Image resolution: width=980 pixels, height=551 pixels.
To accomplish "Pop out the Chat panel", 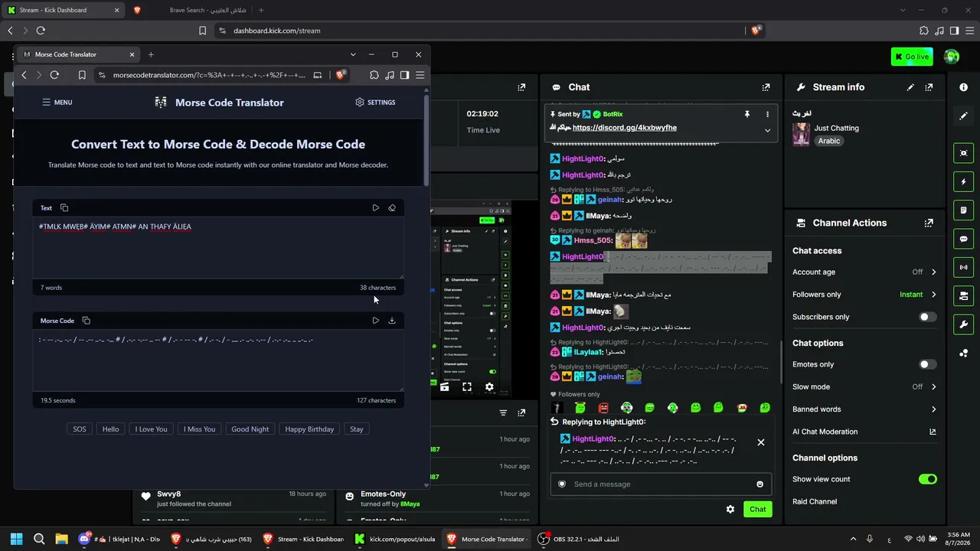I will click(x=766, y=87).
